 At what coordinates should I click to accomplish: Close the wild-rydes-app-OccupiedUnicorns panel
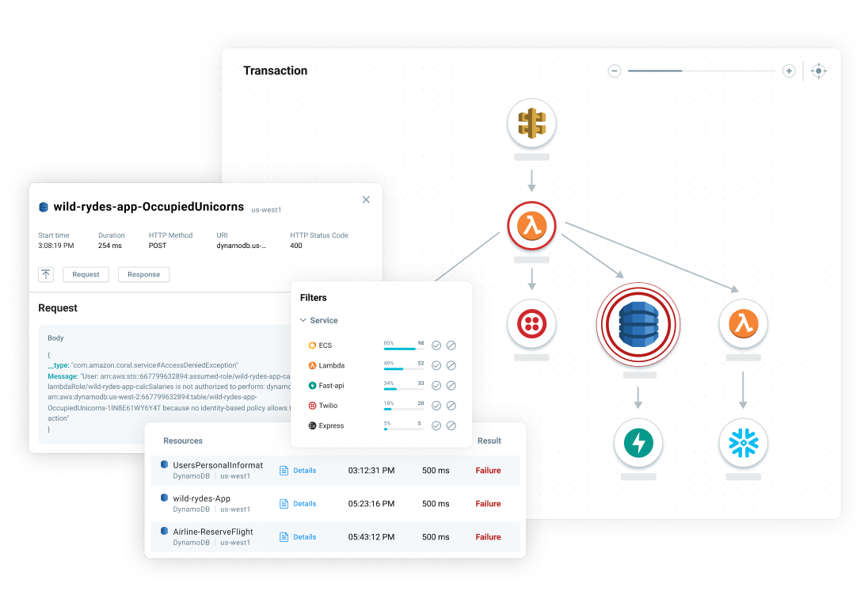click(366, 200)
